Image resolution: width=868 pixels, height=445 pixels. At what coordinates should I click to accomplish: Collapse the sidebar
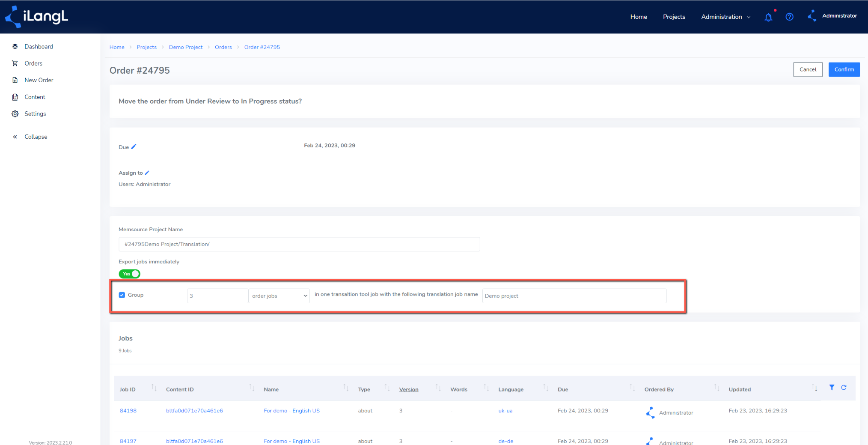(36, 137)
